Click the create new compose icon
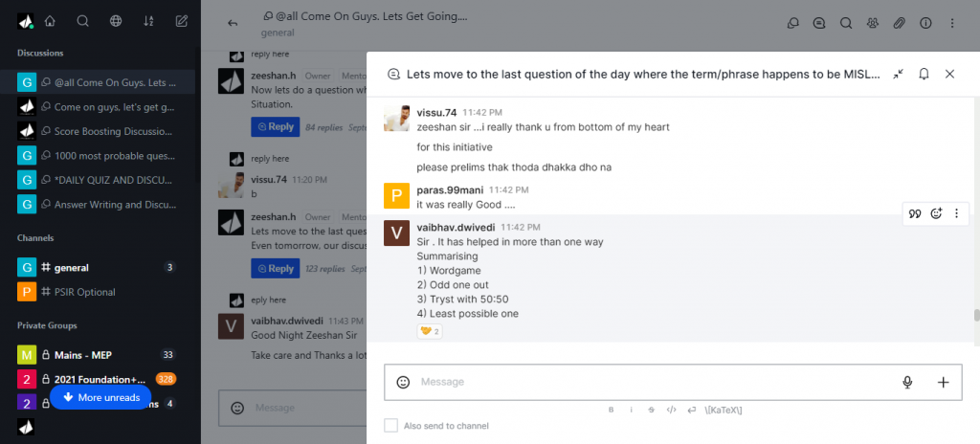Viewport: 980px width, 444px height. coord(182,21)
